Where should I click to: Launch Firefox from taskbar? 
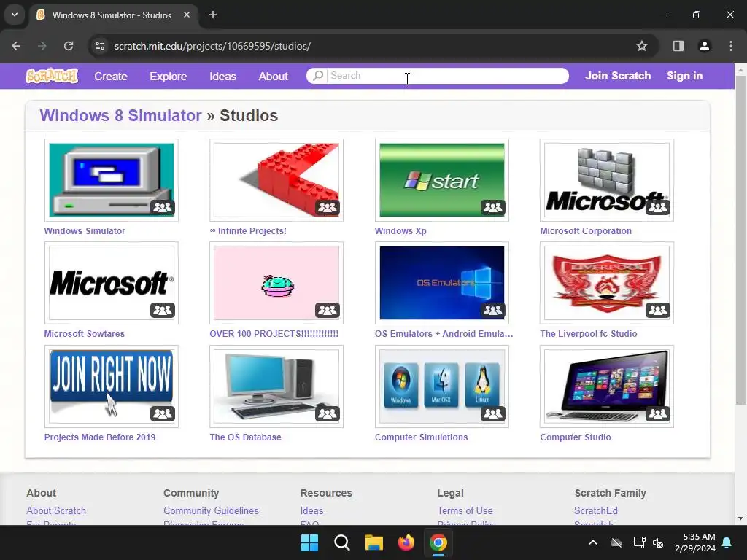coord(406,542)
